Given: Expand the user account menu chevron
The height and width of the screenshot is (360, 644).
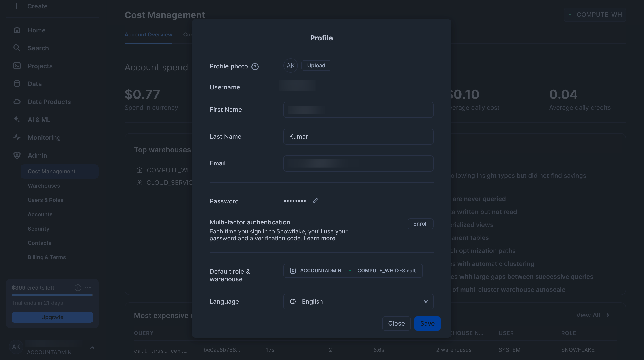Looking at the screenshot, I should tap(92, 348).
